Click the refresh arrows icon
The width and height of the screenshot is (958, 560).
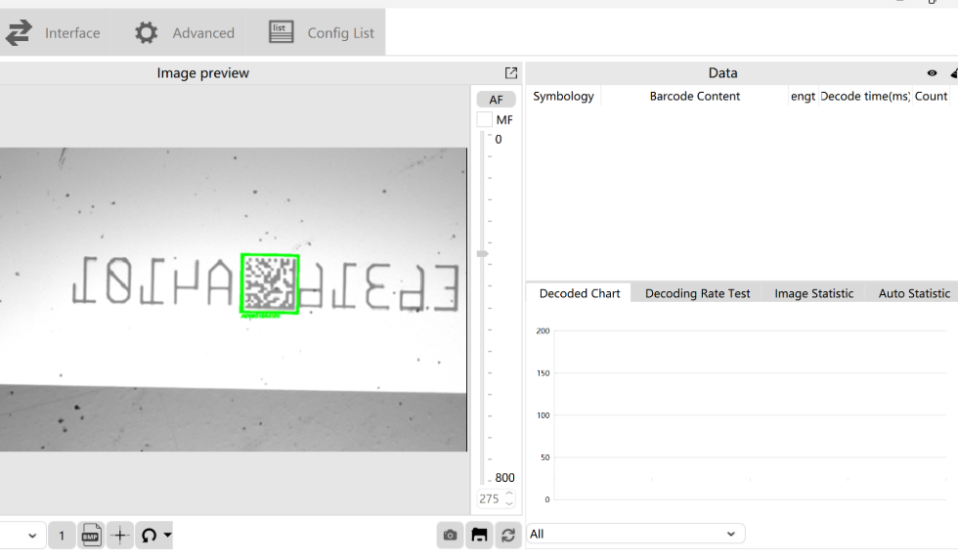click(507, 536)
